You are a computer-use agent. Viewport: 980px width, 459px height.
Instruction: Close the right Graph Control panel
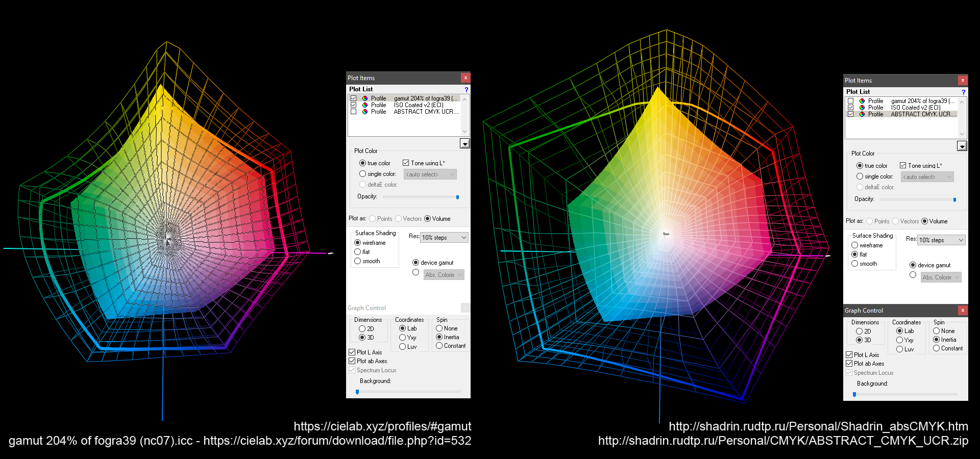[963, 311]
